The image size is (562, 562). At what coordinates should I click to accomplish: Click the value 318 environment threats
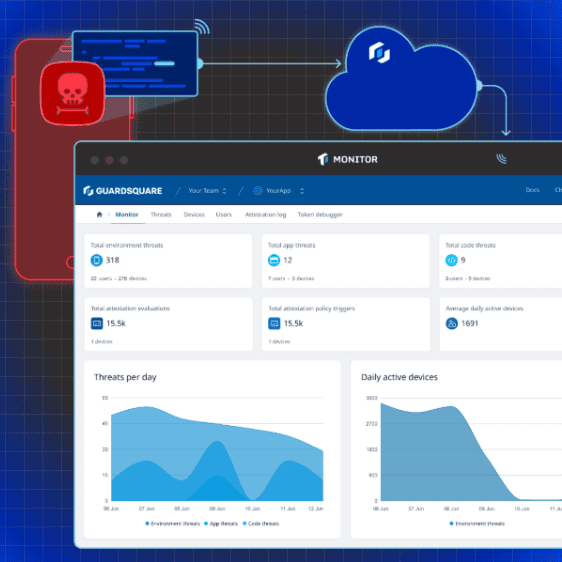click(113, 260)
